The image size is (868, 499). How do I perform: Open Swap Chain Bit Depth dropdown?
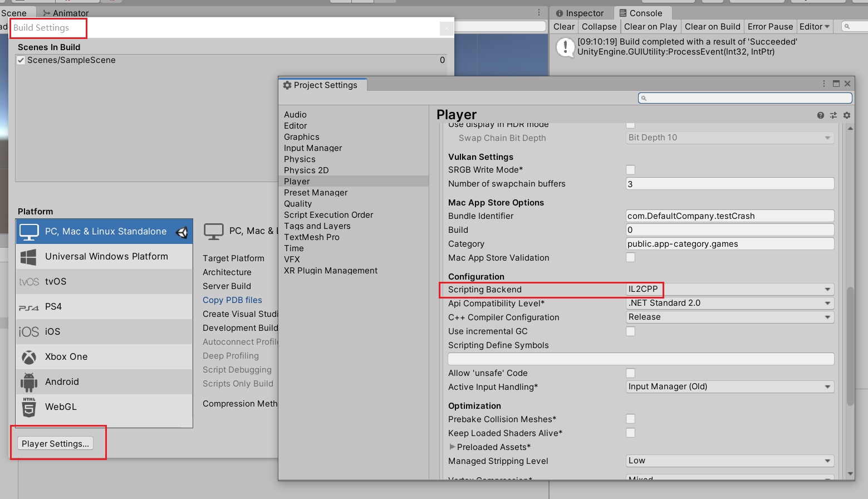coord(730,138)
